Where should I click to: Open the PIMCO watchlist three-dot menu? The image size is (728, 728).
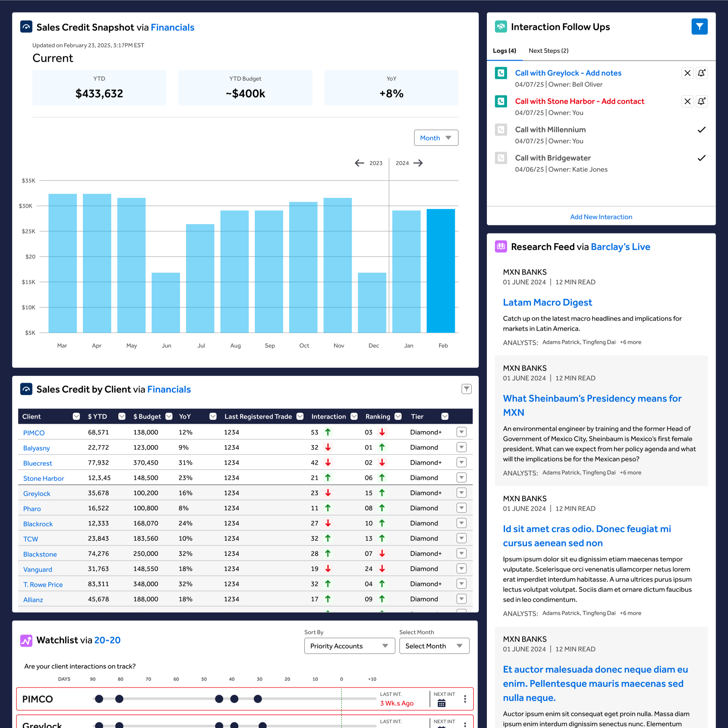[x=465, y=699]
